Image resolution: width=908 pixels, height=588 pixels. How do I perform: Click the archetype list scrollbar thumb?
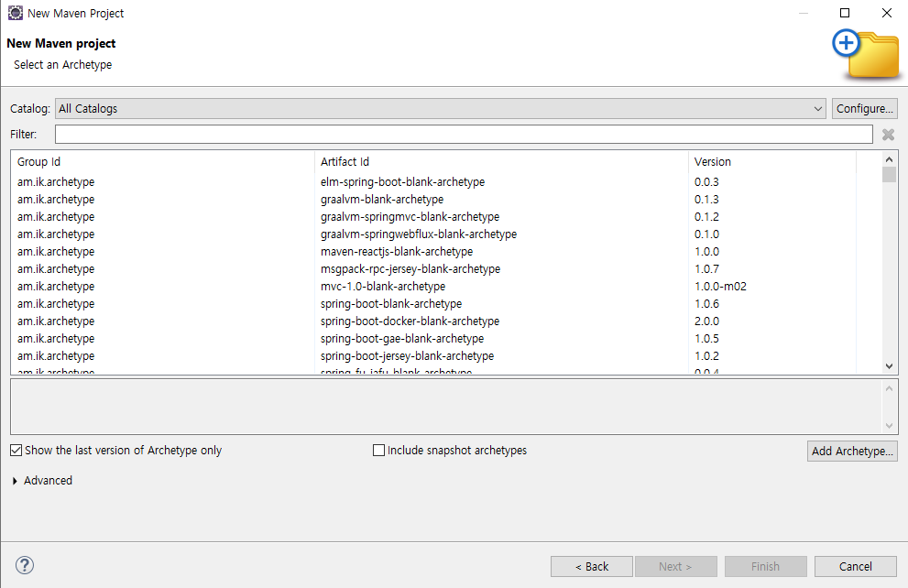point(889,174)
